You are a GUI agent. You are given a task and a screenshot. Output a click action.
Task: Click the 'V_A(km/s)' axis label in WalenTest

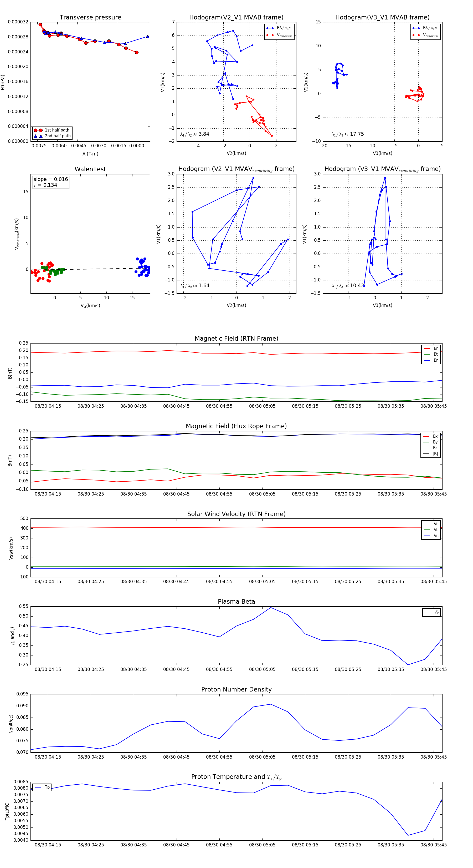coord(90,306)
